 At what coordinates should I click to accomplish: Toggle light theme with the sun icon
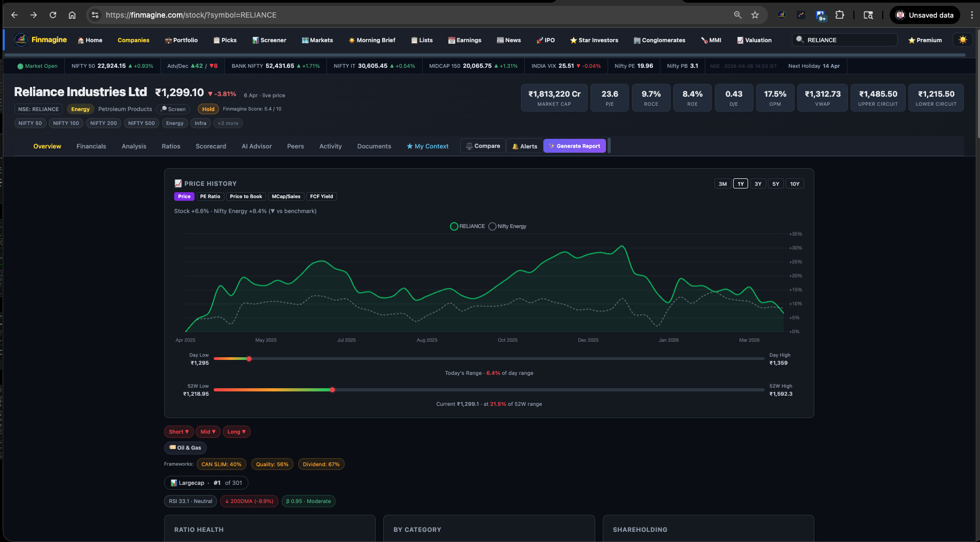(x=963, y=40)
